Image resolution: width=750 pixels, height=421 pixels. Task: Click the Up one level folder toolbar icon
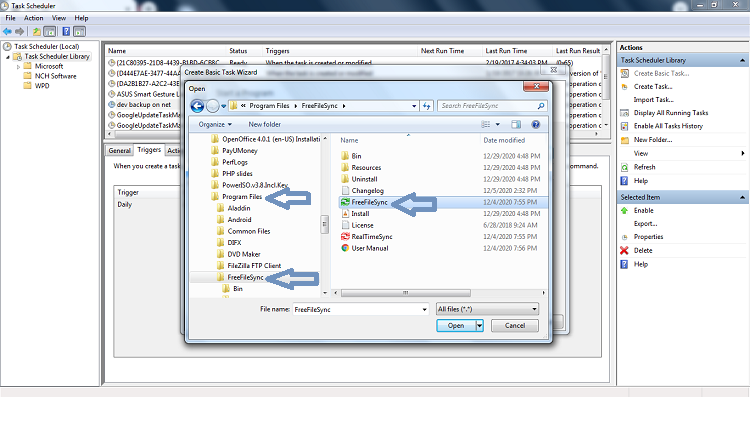coord(36,32)
